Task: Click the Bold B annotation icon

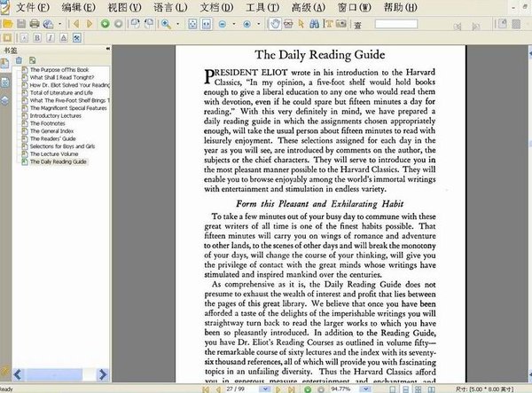Action: coord(37,38)
